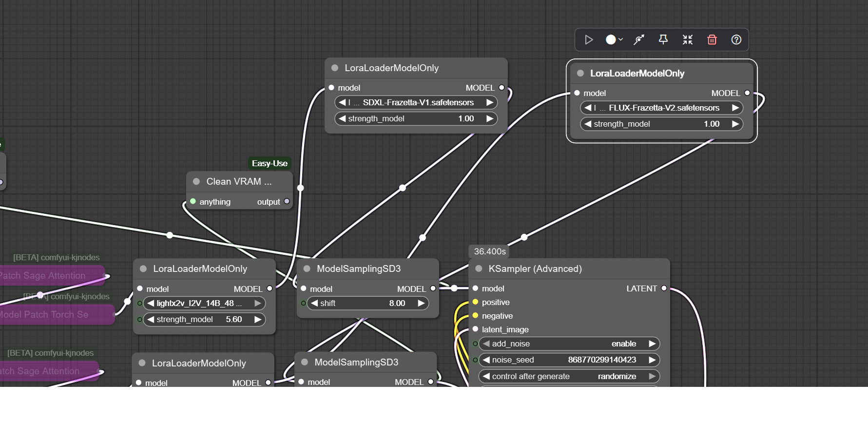The image size is (868, 421).
Task: Click the latent_image input socket on KSampler
Action: point(475,329)
